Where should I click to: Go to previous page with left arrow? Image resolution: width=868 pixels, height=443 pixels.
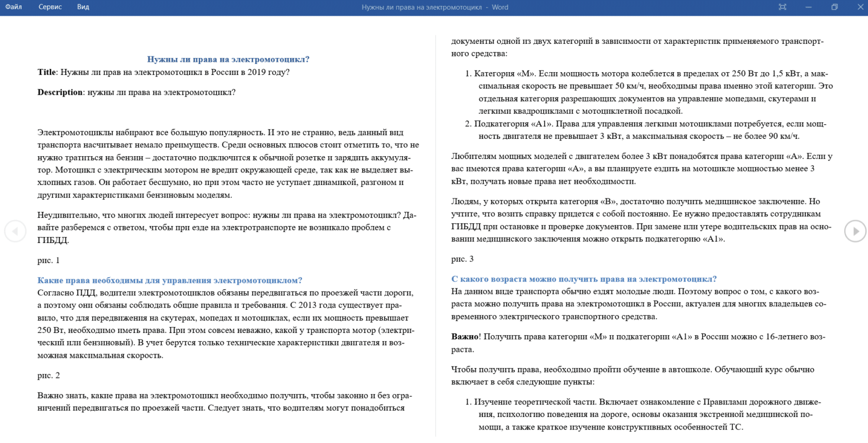[x=15, y=231]
